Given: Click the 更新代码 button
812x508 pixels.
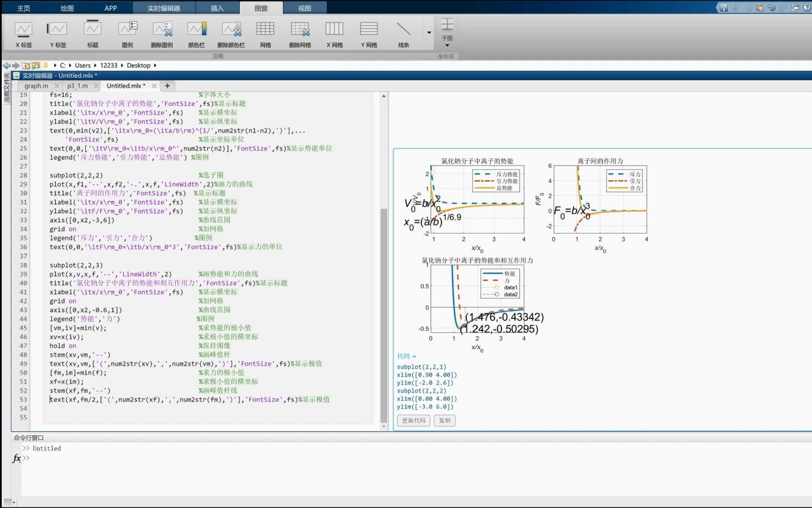Looking at the screenshot, I should 413,420.
